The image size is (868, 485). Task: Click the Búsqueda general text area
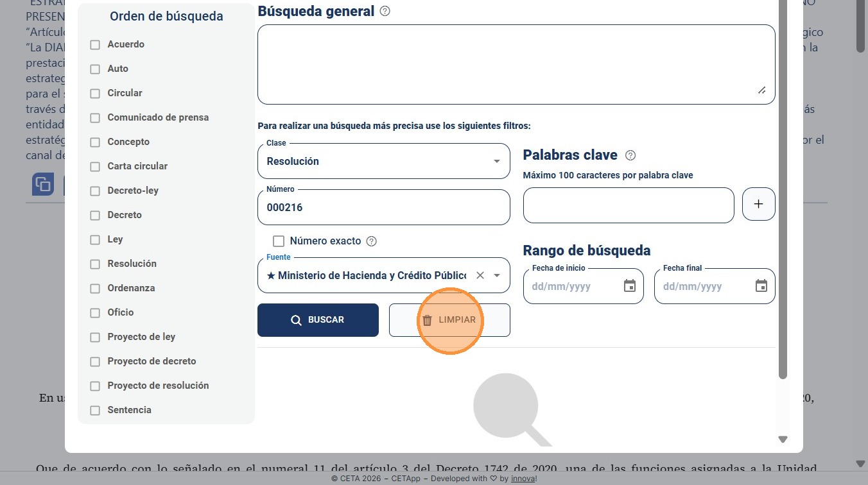(x=516, y=64)
